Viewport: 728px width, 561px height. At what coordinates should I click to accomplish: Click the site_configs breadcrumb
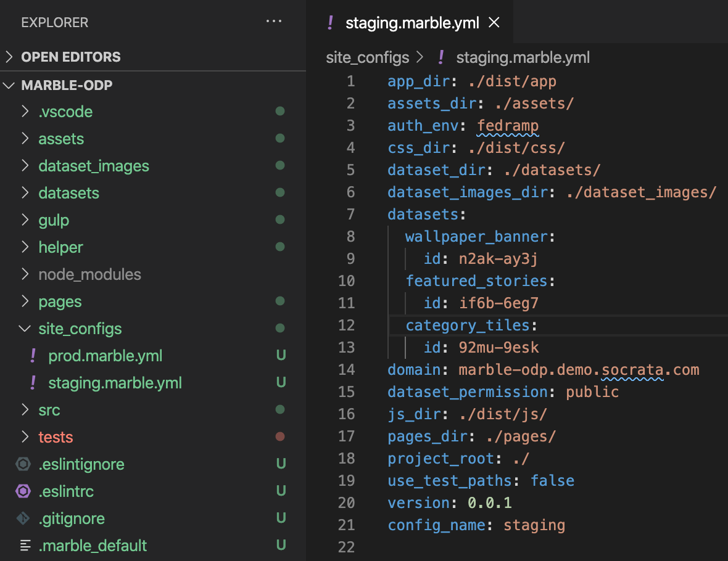[x=367, y=57]
